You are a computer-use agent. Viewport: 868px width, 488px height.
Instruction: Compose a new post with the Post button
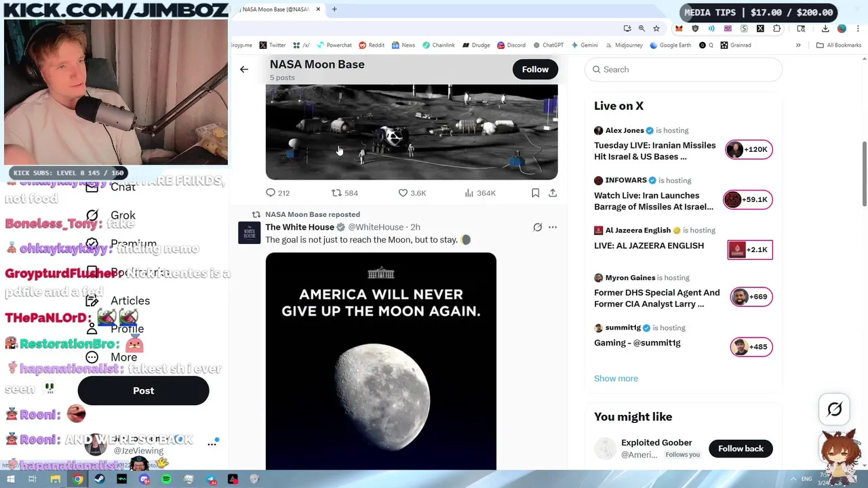[x=143, y=390]
